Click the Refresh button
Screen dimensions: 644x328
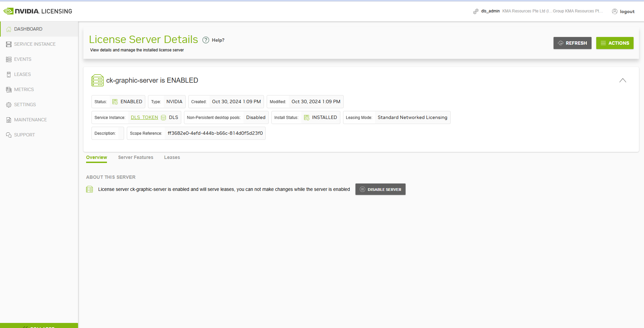click(572, 43)
